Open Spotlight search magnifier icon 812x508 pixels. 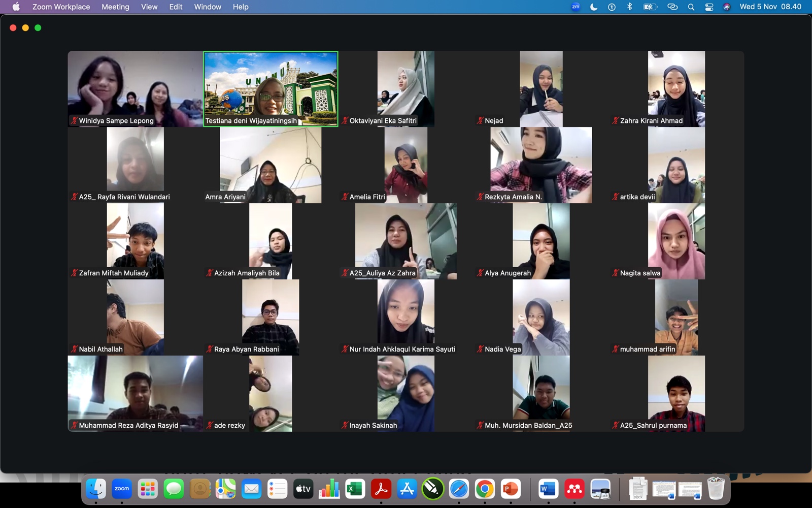point(691,7)
